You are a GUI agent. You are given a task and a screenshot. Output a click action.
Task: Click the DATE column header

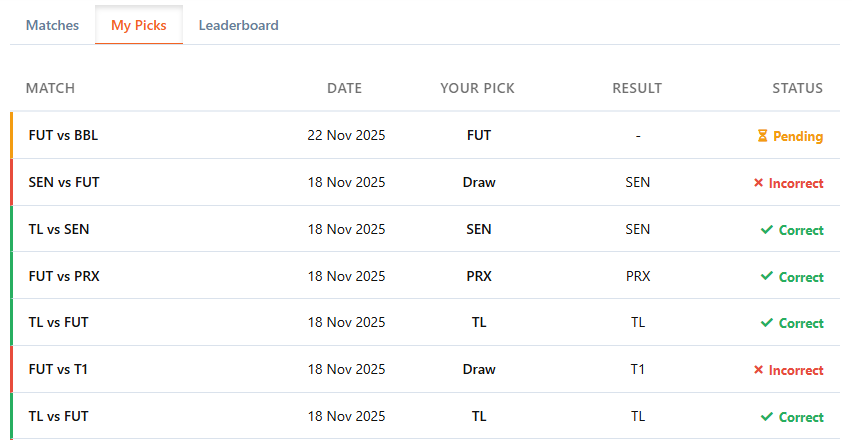[x=344, y=88]
